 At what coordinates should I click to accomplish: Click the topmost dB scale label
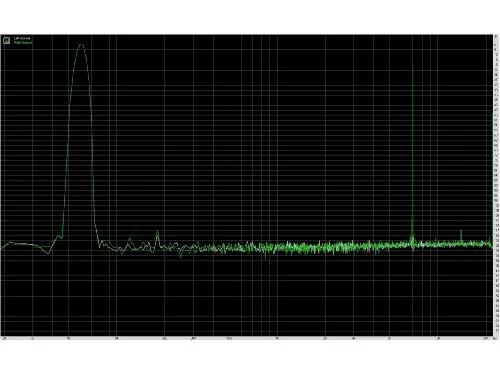tap(497, 37)
